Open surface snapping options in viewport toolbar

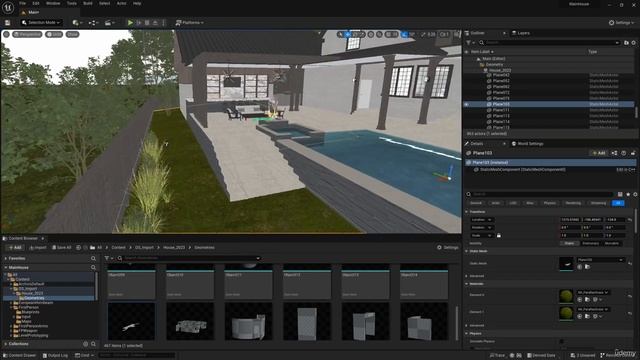(380, 35)
